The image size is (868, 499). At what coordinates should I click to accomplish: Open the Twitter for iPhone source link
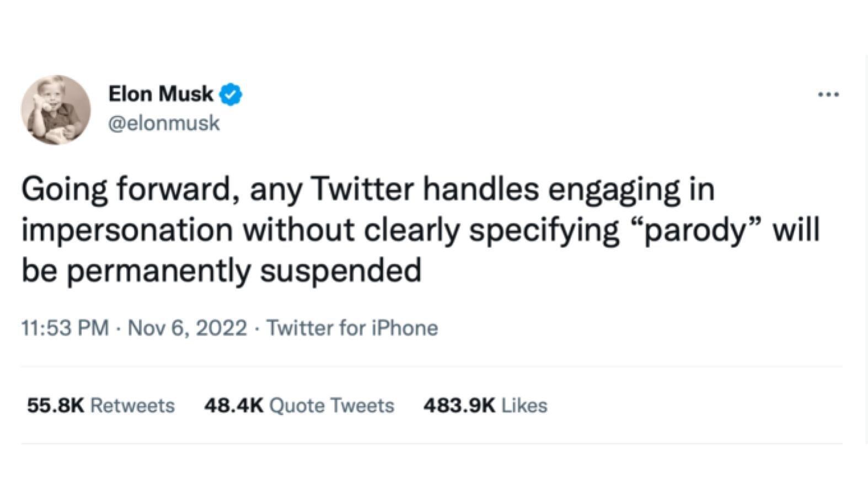[x=352, y=328]
